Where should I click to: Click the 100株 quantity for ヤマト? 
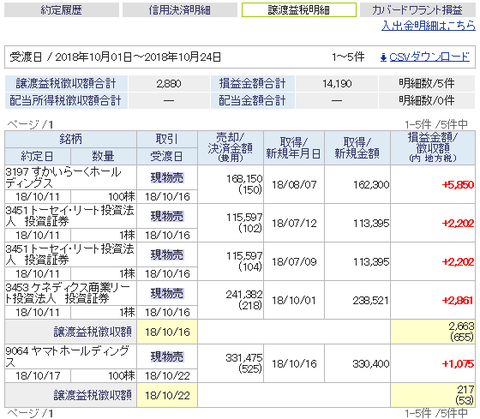[x=122, y=376]
